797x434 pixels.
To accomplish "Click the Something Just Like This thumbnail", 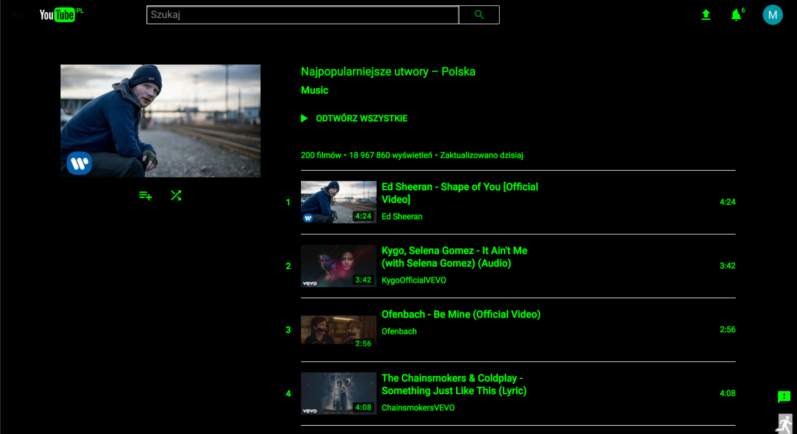I will [339, 393].
